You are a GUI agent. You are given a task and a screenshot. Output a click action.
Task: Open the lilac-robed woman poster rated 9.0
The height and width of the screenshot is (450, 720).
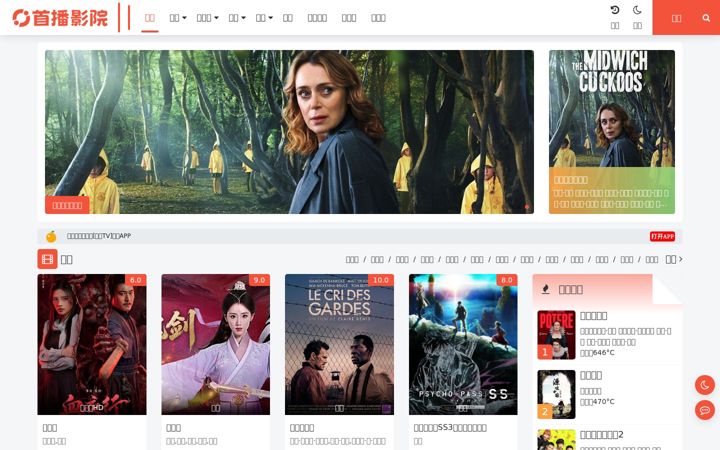pyautogui.click(x=216, y=344)
